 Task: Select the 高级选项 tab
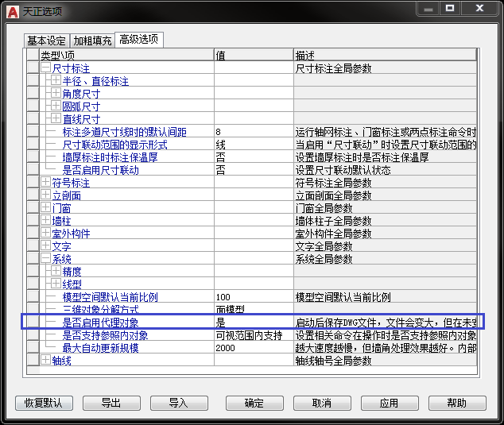click(x=138, y=39)
